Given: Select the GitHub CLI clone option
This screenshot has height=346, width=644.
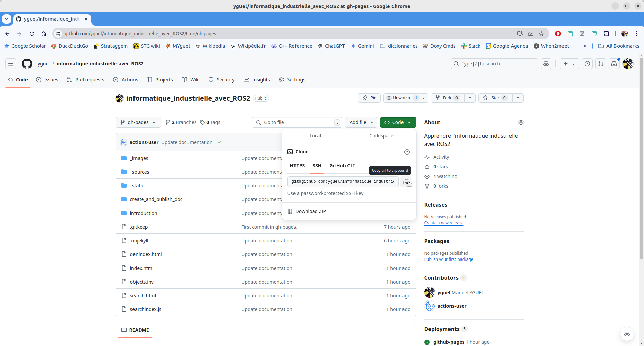Looking at the screenshot, I should (x=342, y=166).
